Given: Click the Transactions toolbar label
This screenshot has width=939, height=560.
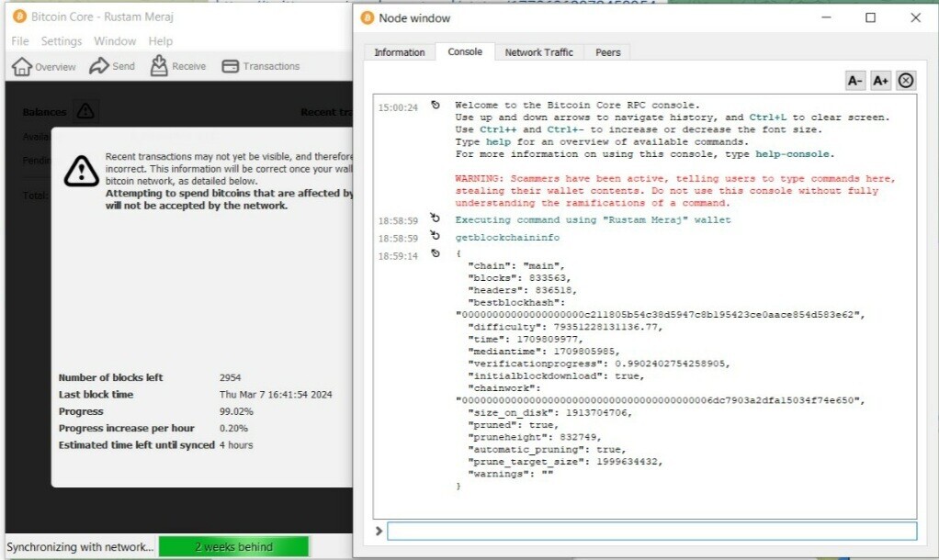Looking at the screenshot, I should [x=271, y=66].
